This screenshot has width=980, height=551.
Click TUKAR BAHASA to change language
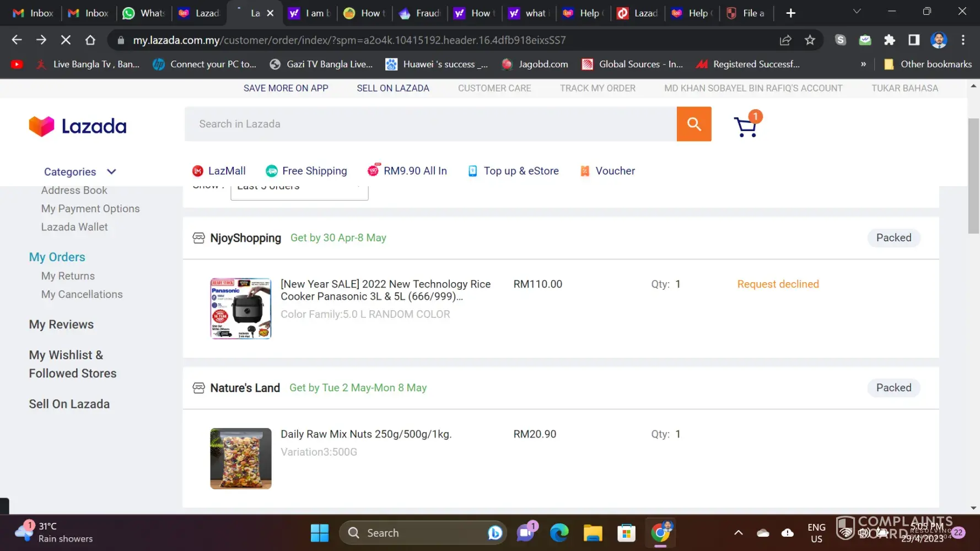tap(904, 88)
